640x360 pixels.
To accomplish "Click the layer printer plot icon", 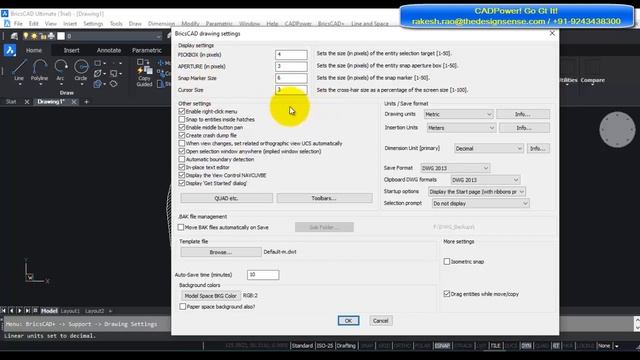I will (x=51, y=36).
